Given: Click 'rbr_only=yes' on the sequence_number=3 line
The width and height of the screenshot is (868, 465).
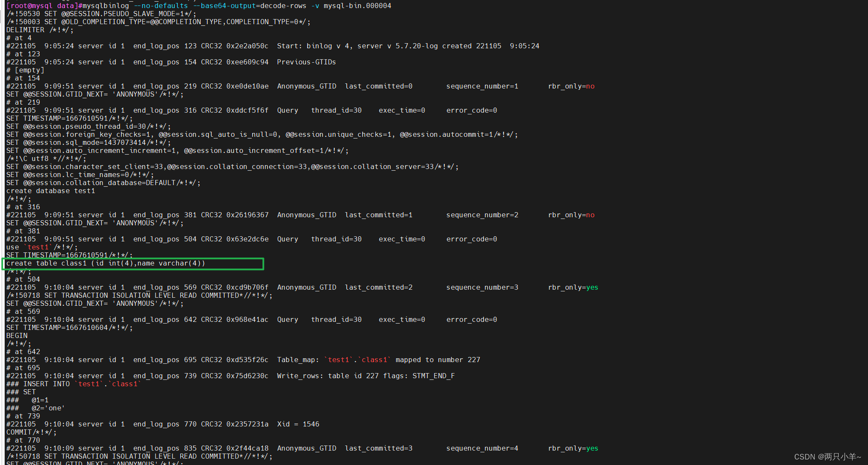Looking at the screenshot, I should point(573,287).
